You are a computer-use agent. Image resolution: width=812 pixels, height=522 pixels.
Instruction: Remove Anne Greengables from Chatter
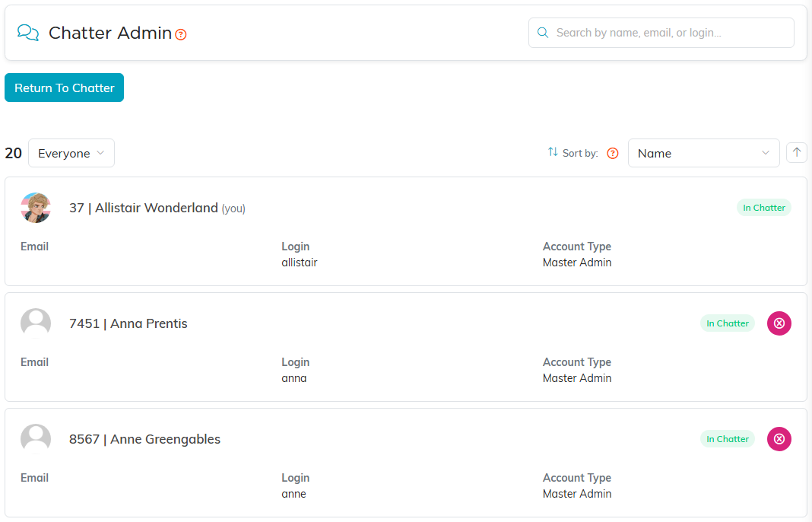tap(779, 439)
